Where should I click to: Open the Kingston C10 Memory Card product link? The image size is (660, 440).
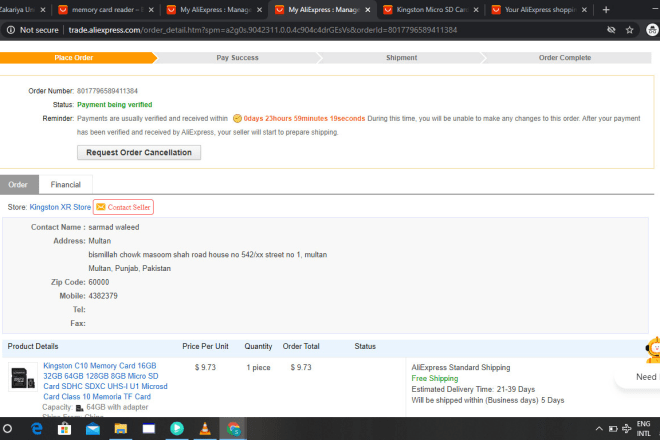105,381
